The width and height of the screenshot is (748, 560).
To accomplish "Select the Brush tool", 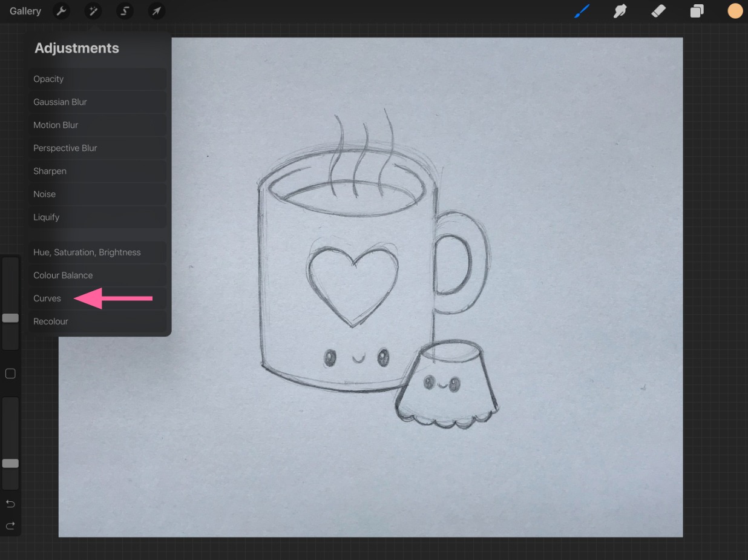I will 582,11.
